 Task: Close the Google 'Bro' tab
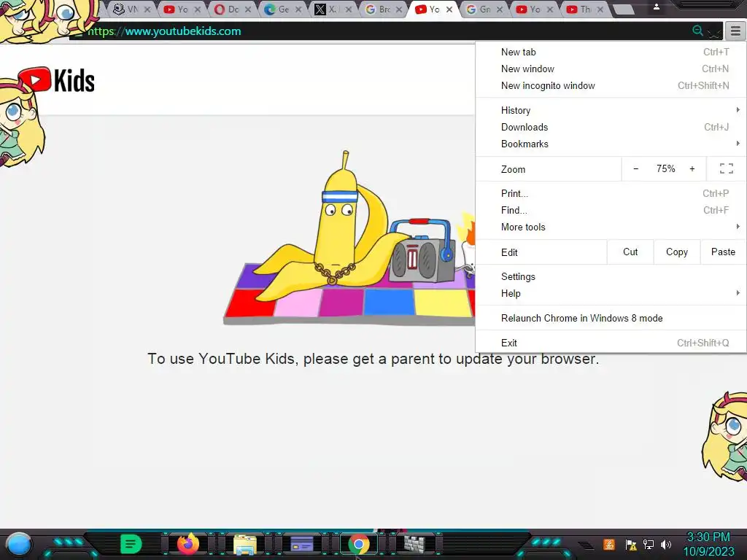click(399, 9)
